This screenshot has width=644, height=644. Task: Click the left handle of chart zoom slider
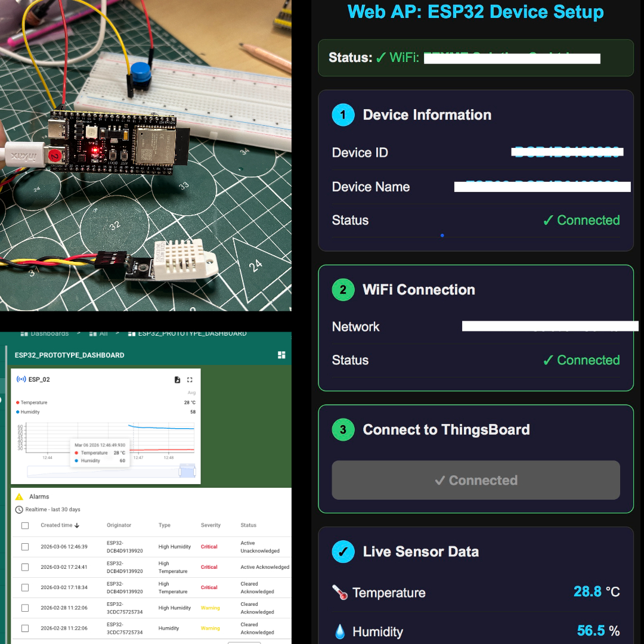click(x=180, y=472)
